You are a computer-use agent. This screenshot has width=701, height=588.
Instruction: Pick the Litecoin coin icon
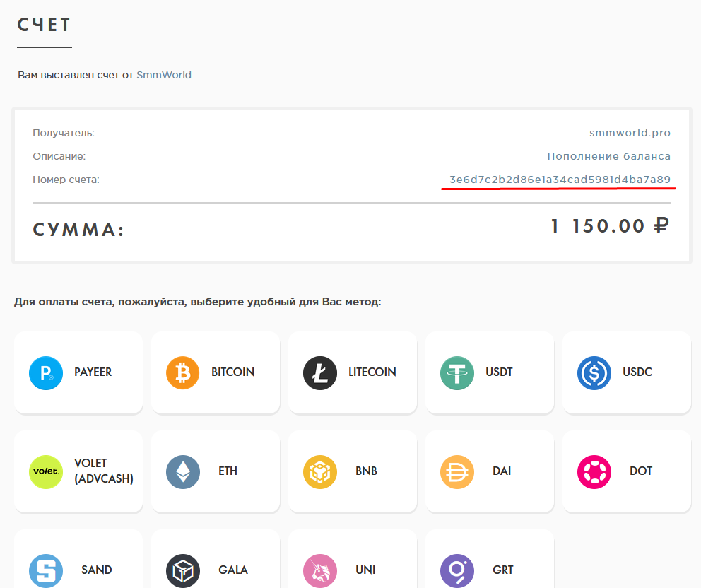[x=320, y=372]
